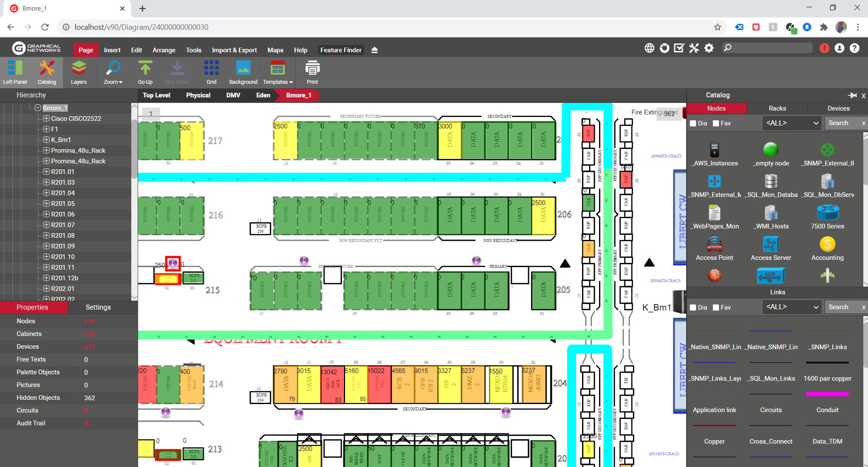The image size is (868, 467).
Task: Click the Layers toolbar icon
Action: (79, 72)
